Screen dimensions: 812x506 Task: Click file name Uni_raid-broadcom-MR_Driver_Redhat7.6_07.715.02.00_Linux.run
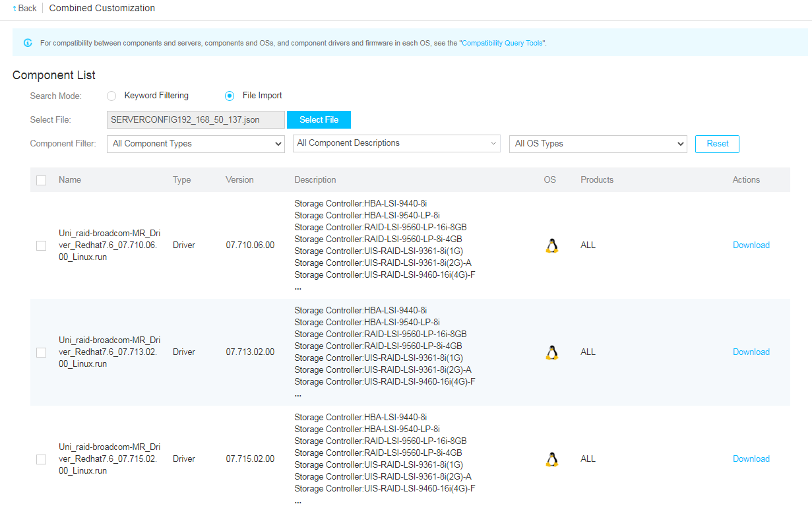point(109,459)
